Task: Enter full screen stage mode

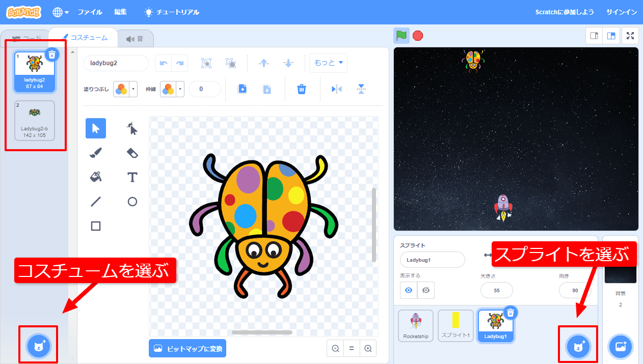Action: pos(630,36)
